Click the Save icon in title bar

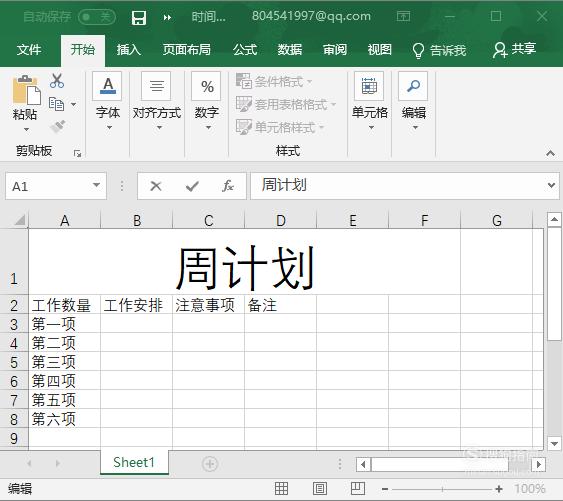(139, 17)
